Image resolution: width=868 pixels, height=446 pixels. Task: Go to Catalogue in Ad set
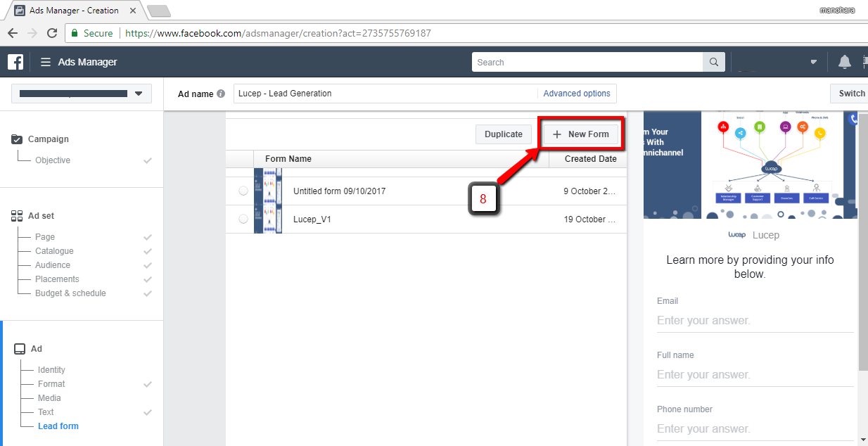[x=54, y=251]
